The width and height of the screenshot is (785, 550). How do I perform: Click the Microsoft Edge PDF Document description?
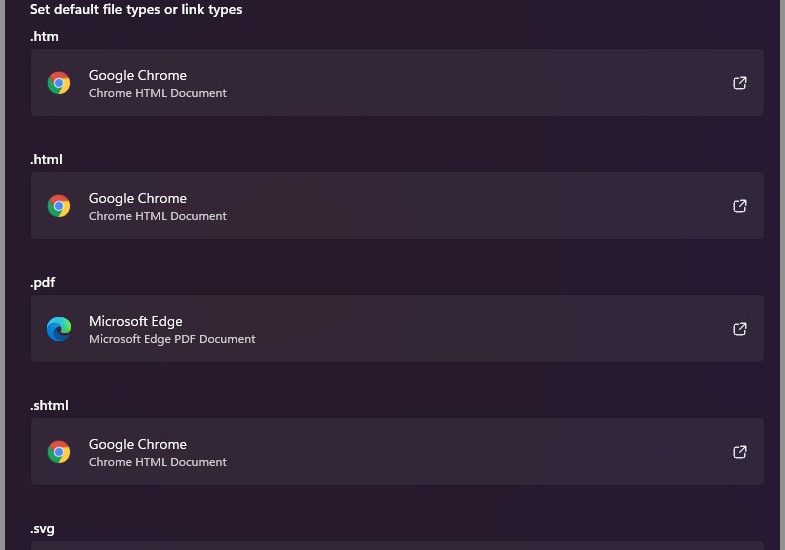pyautogui.click(x=172, y=339)
